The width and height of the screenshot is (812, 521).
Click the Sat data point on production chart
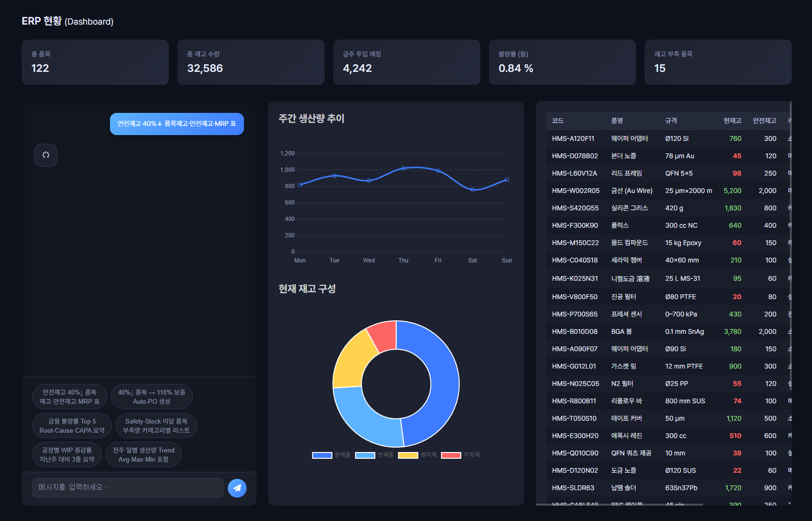(473, 190)
